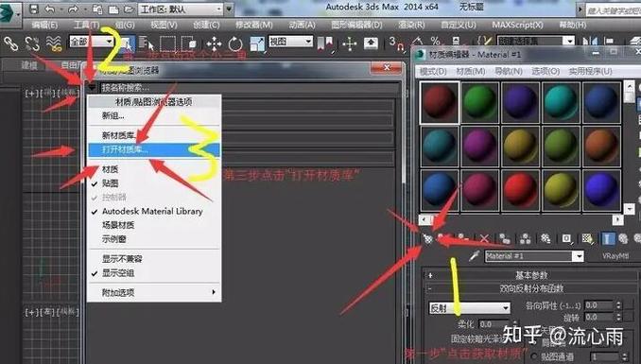The height and width of the screenshot is (364, 641).
Task: Toggle the 3D Snaps icon
Action: (396, 43)
